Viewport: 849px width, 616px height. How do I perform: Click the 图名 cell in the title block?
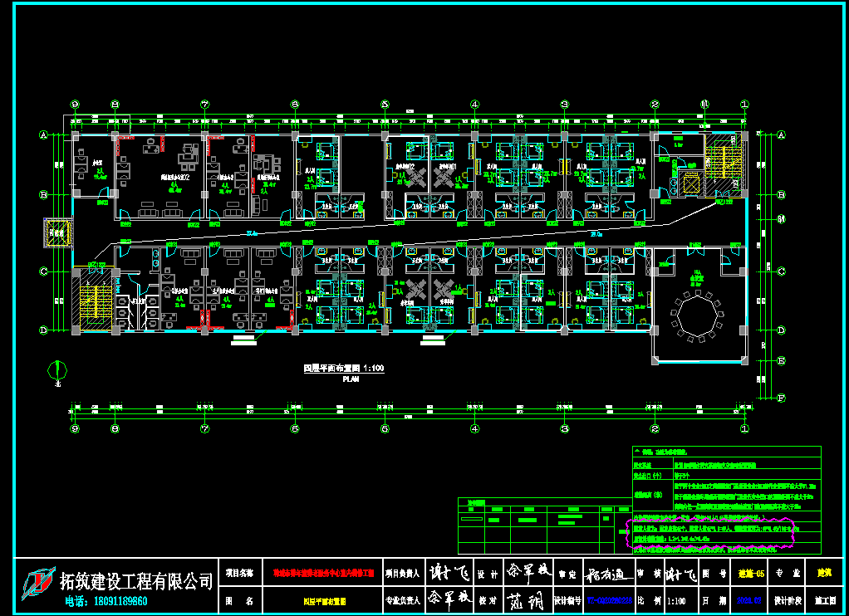[238, 599]
